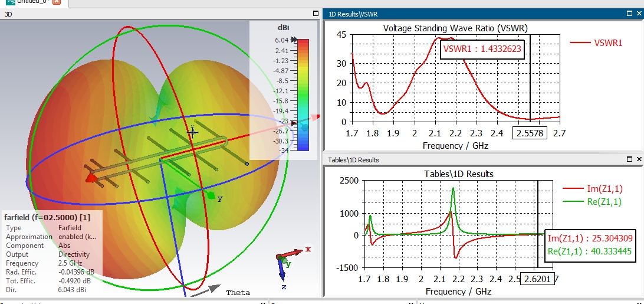Close the Tables 1D Results panel
Screen dimensions: 644x304
(x=639, y=159)
